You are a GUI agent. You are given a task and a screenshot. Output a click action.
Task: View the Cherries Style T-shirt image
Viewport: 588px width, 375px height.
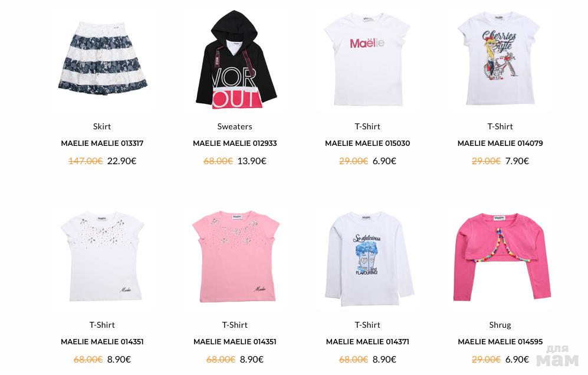tap(499, 58)
